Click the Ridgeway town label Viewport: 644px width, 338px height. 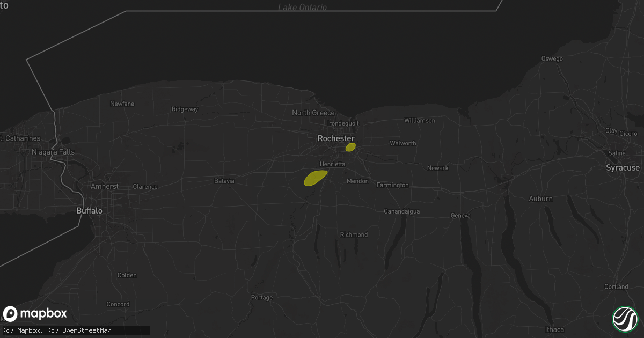[185, 109]
